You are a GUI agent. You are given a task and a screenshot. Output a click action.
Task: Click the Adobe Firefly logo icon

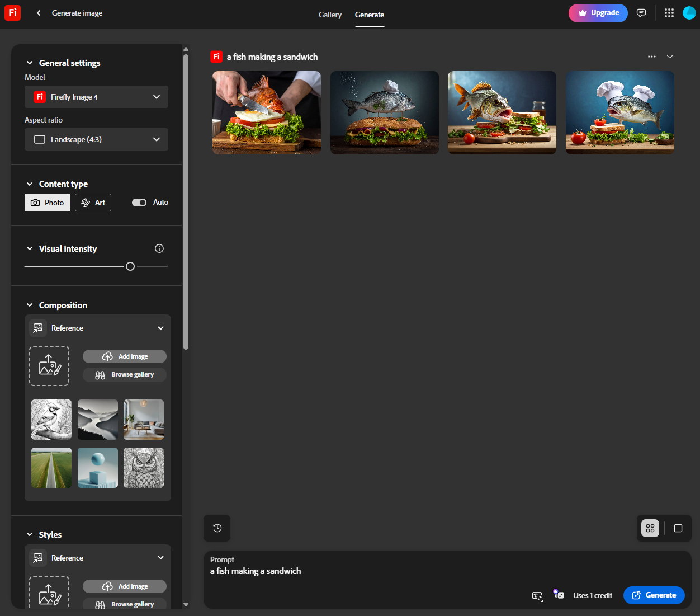point(12,13)
